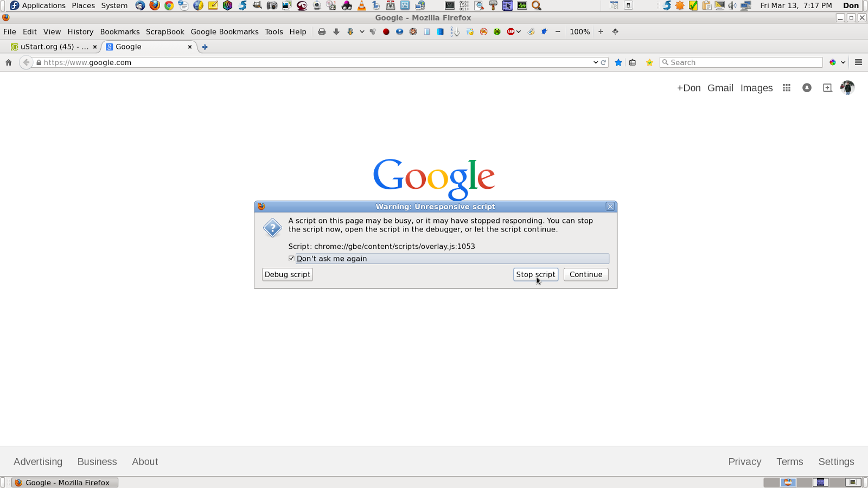Viewport: 868px width, 488px height.
Task: Click the red record circle icon
Action: coord(386,32)
